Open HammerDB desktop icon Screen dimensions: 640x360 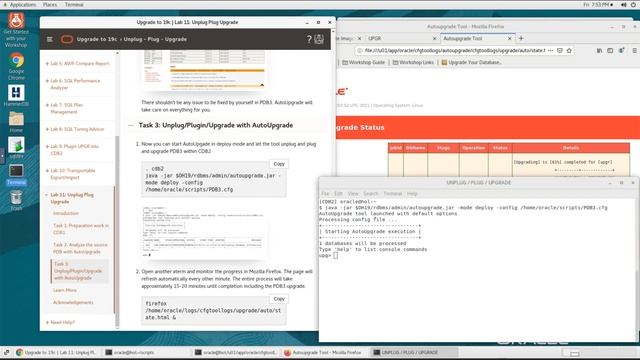16,96
